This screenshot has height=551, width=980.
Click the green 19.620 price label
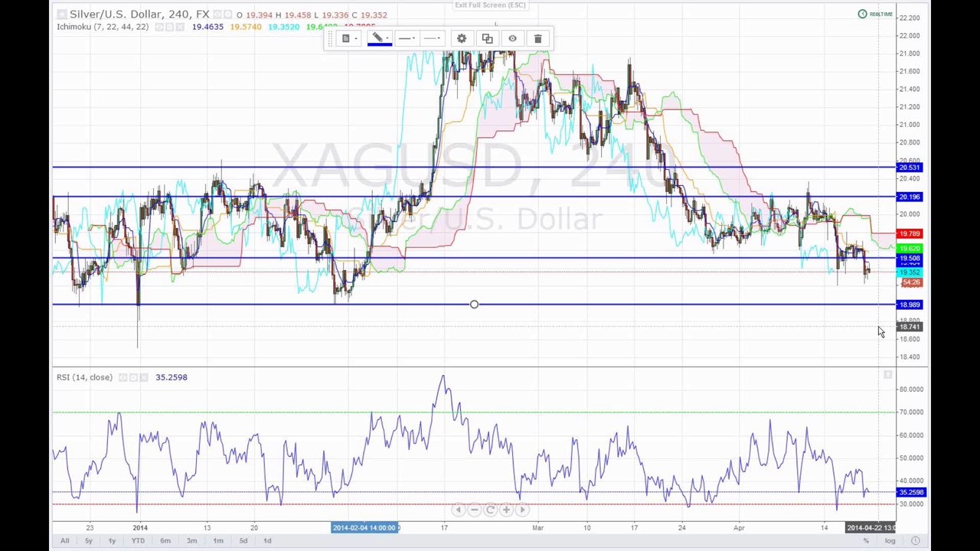coord(910,249)
